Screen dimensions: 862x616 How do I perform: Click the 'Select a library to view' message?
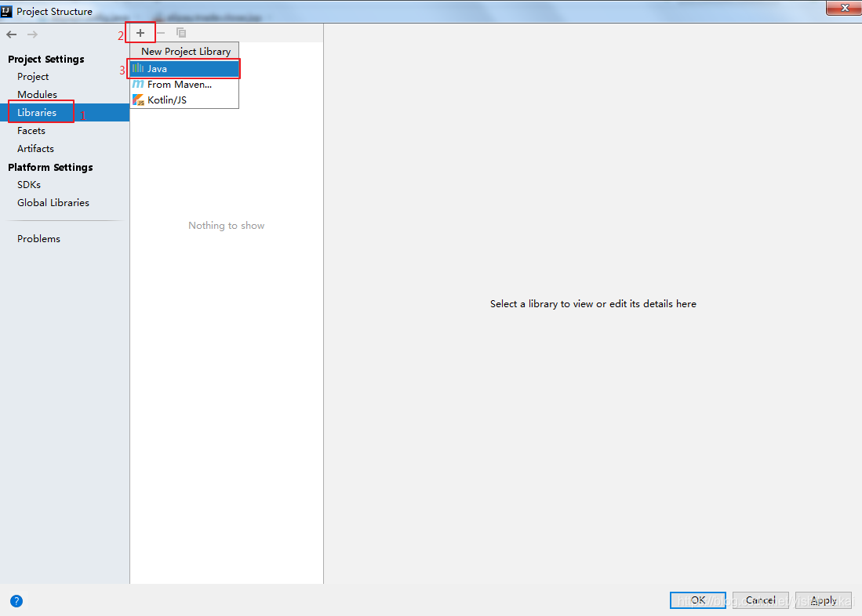(593, 304)
